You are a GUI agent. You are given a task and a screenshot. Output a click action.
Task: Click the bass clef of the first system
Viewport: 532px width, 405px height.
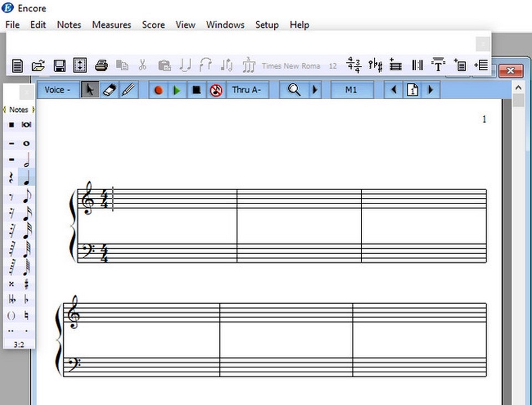click(x=88, y=252)
